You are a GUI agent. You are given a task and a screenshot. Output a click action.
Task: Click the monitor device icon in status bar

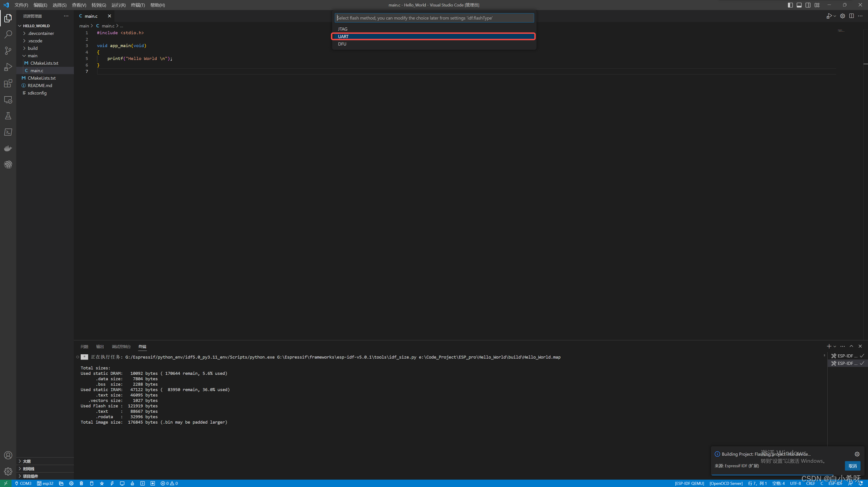[x=122, y=483]
